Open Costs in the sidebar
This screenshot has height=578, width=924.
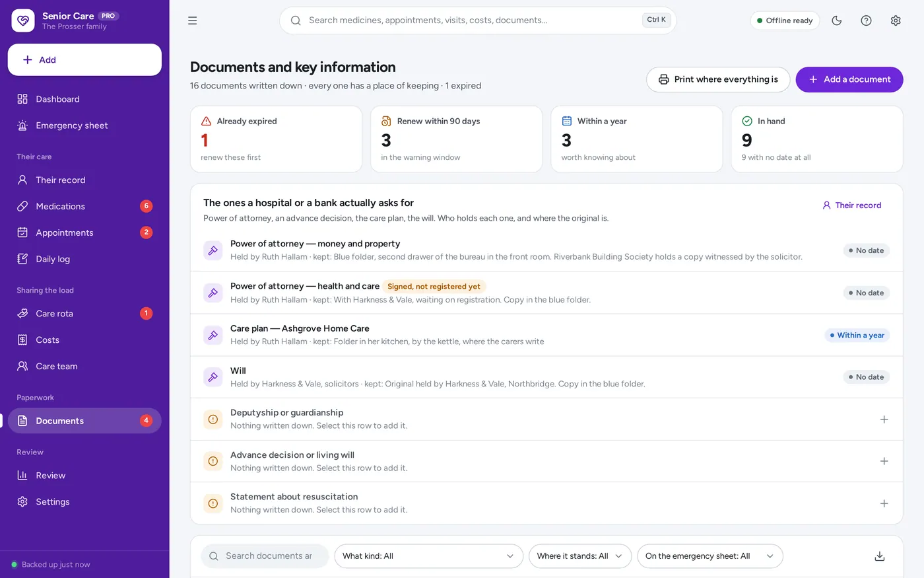click(x=84, y=340)
